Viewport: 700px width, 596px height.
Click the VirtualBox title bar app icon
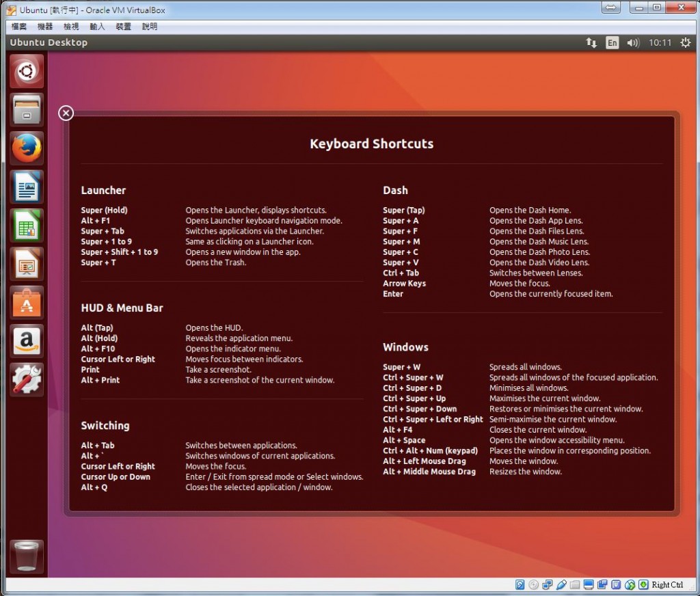point(11,10)
